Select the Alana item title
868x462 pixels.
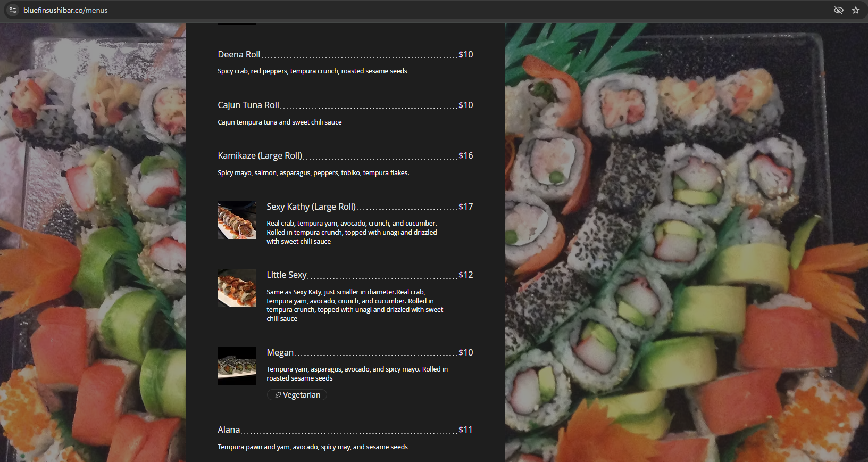tap(229, 430)
